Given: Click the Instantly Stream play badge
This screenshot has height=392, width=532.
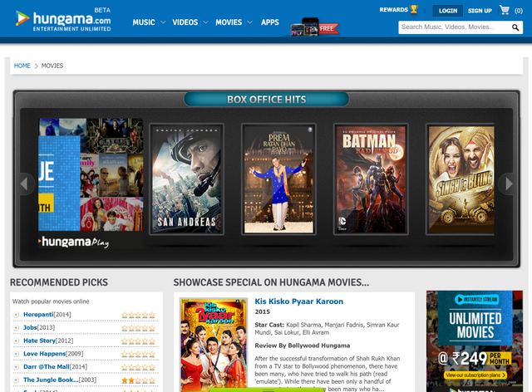Looking at the screenshot, I should 476,300.
